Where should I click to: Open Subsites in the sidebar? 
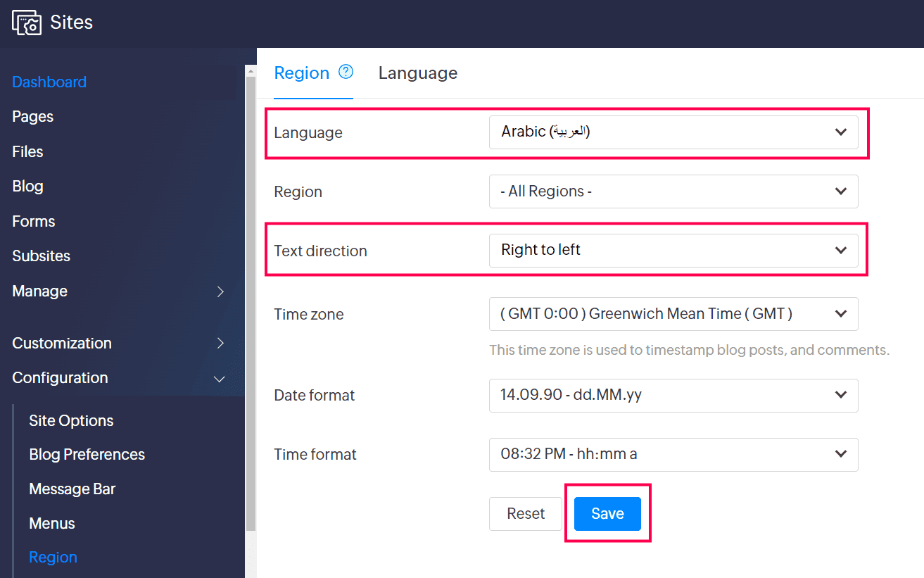tap(41, 256)
